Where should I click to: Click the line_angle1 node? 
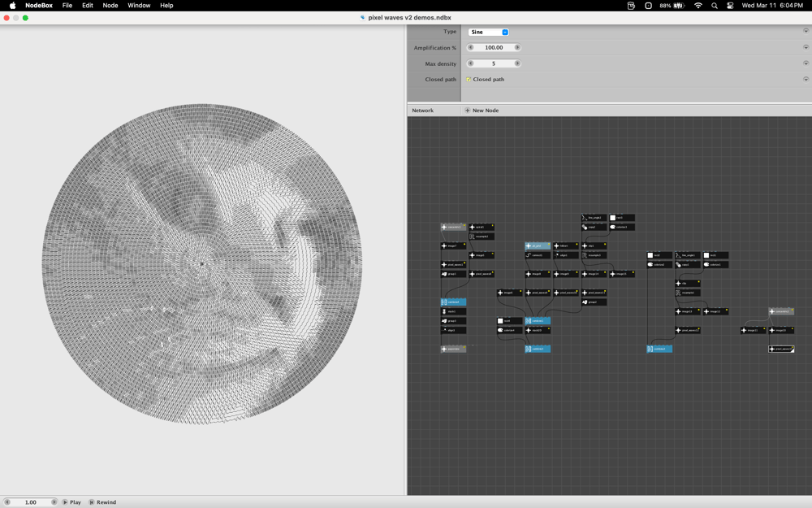tap(688, 255)
